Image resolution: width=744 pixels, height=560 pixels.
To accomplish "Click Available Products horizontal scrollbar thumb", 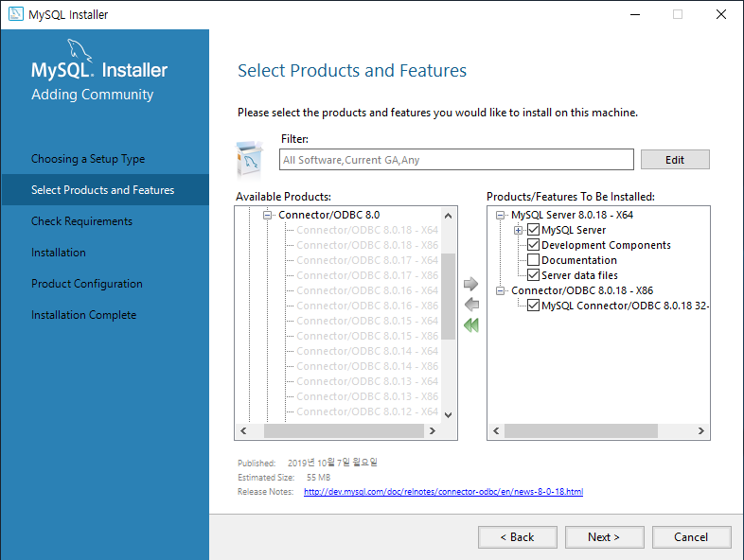I will pos(344,431).
